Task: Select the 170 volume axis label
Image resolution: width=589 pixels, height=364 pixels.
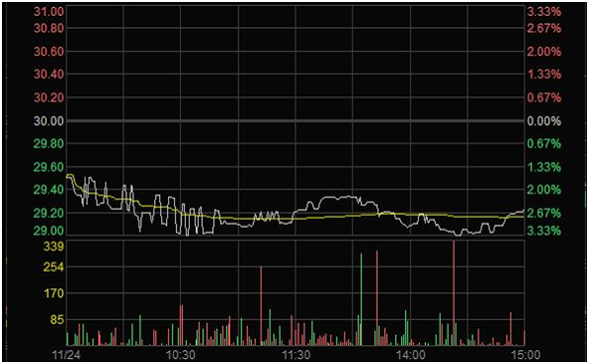Action: coord(55,293)
